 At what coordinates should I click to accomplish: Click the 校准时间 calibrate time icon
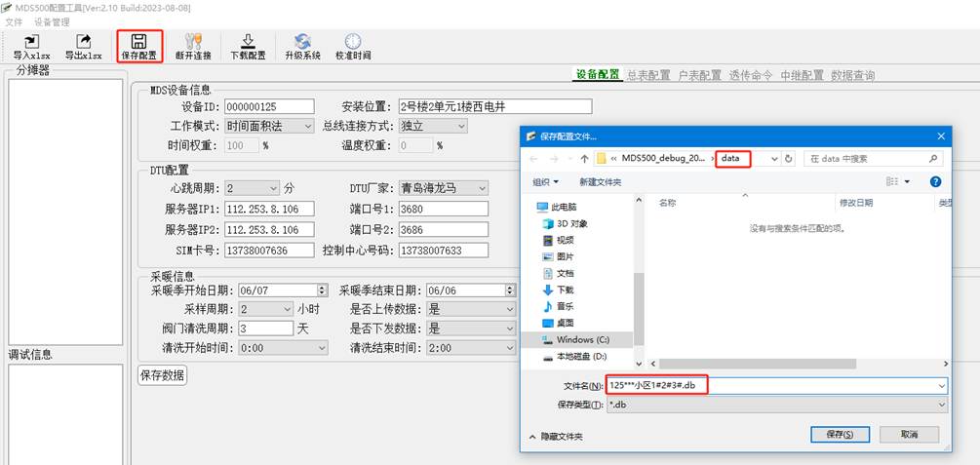[x=353, y=42]
